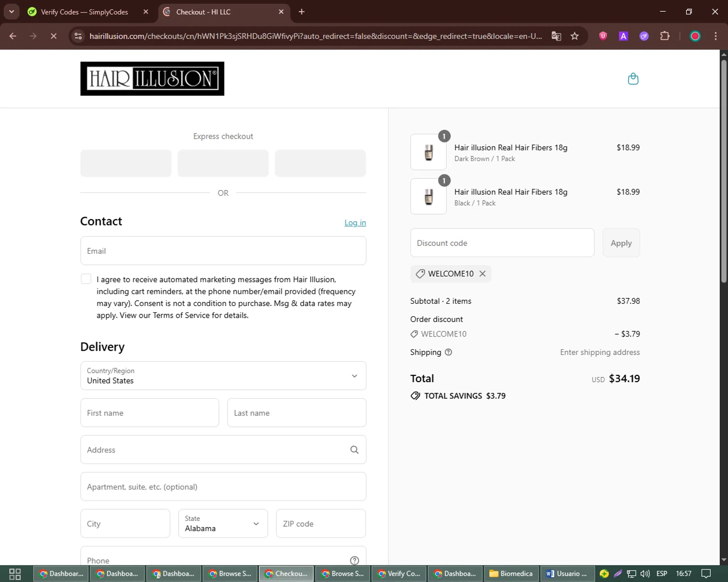728x582 pixels.
Task: Focus the Email input field
Action: click(223, 251)
